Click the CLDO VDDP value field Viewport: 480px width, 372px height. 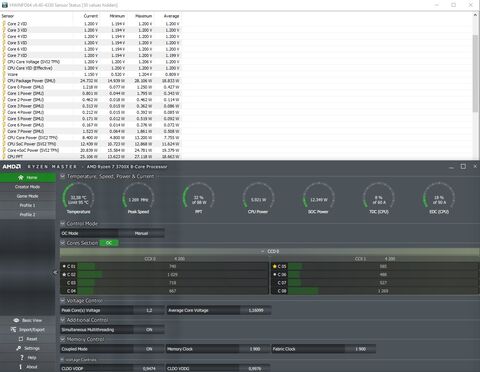149,368
